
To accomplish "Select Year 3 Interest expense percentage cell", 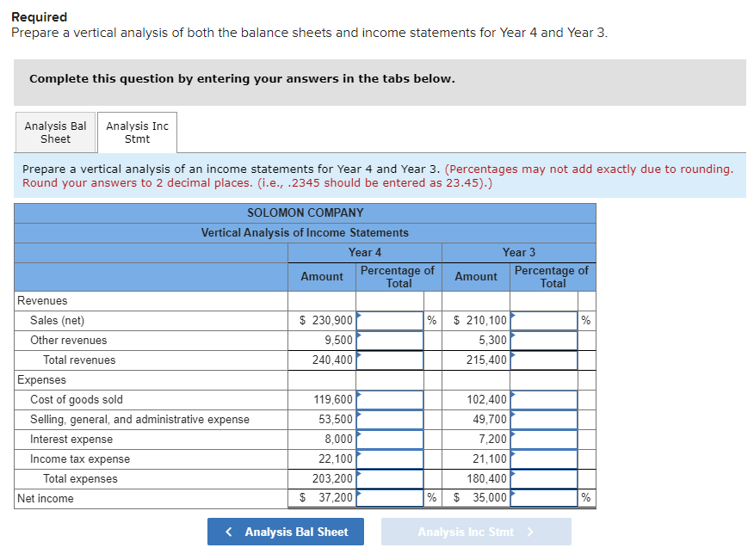I will click(547, 439).
